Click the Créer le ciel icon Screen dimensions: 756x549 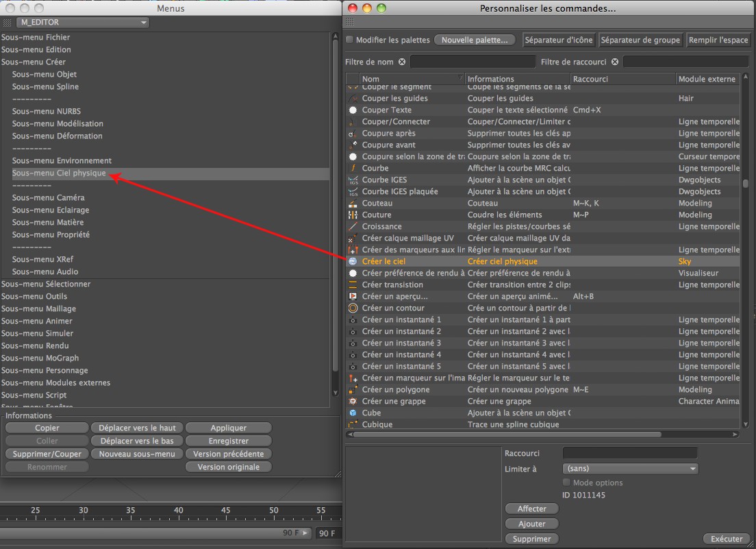point(353,261)
